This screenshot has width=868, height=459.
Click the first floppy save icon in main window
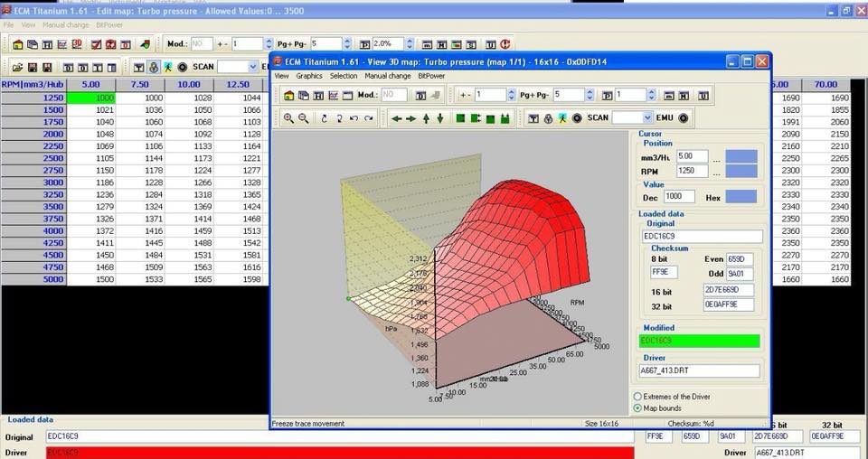[33, 67]
